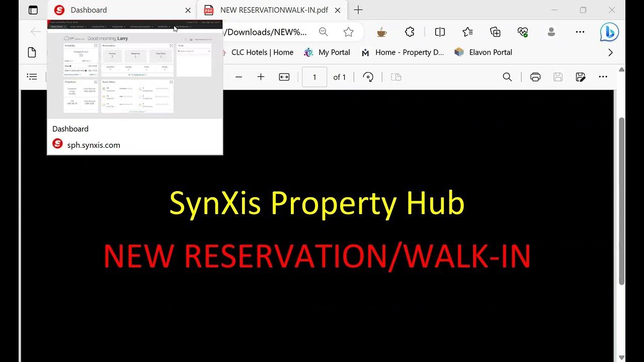Viewport: 644px width, 362px height.
Task: Rotate the PDF page
Action: 368,77
